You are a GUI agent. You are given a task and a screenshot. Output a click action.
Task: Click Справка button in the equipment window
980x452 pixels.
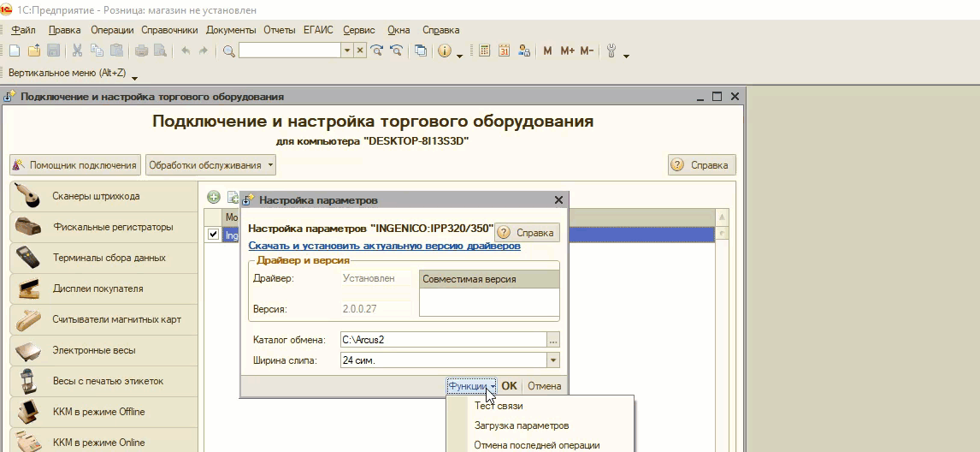click(x=702, y=165)
